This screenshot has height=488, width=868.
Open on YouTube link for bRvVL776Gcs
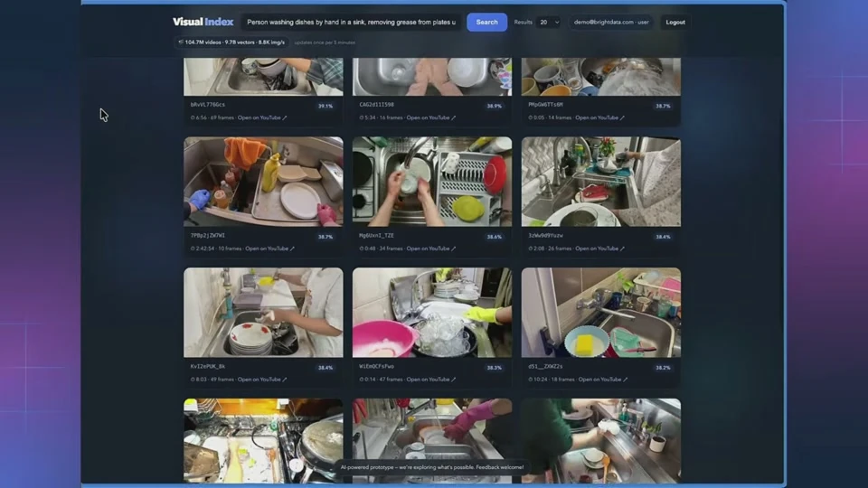pos(262,117)
